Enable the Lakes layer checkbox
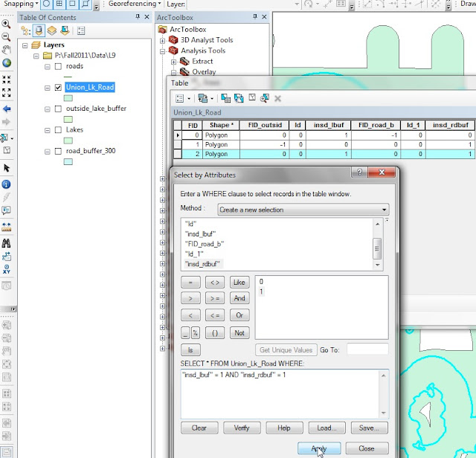This screenshot has height=458, width=476. (x=58, y=130)
